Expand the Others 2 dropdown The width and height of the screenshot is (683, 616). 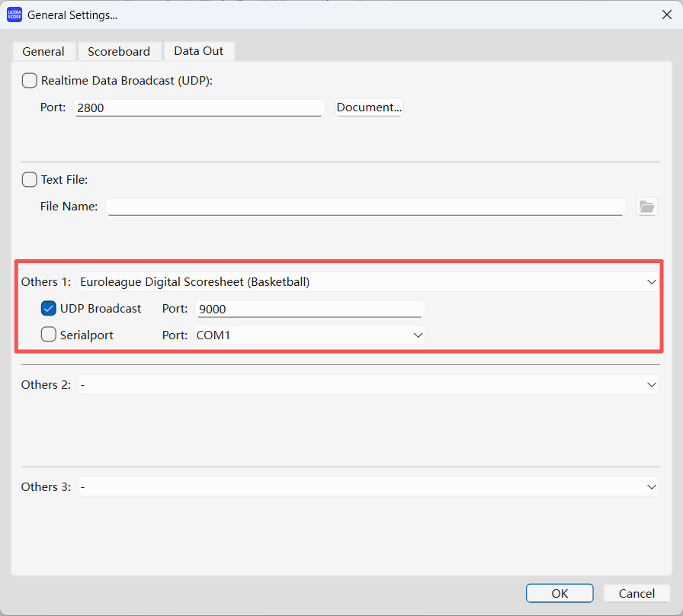click(x=368, y=385)
